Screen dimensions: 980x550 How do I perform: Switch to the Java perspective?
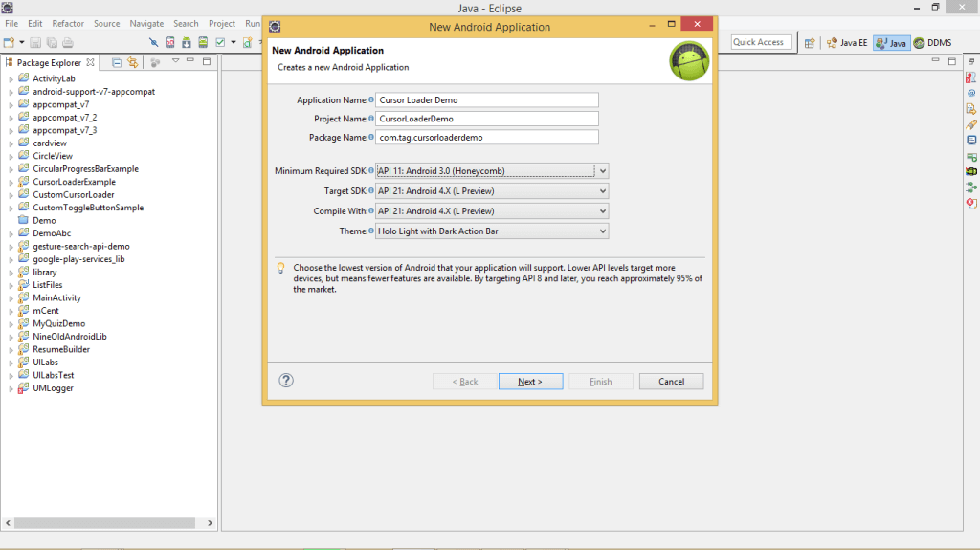[x=891, y=43]
